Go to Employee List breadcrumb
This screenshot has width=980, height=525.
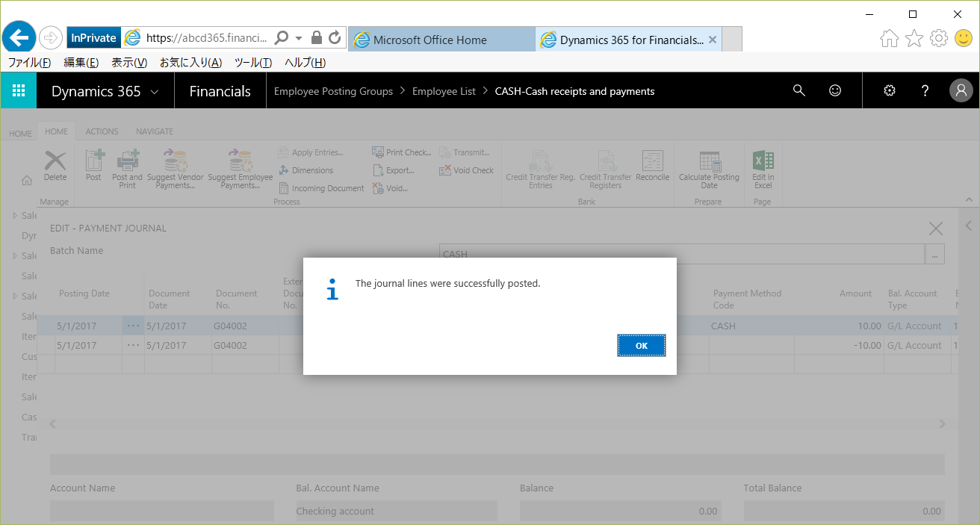tap(444, 91)
